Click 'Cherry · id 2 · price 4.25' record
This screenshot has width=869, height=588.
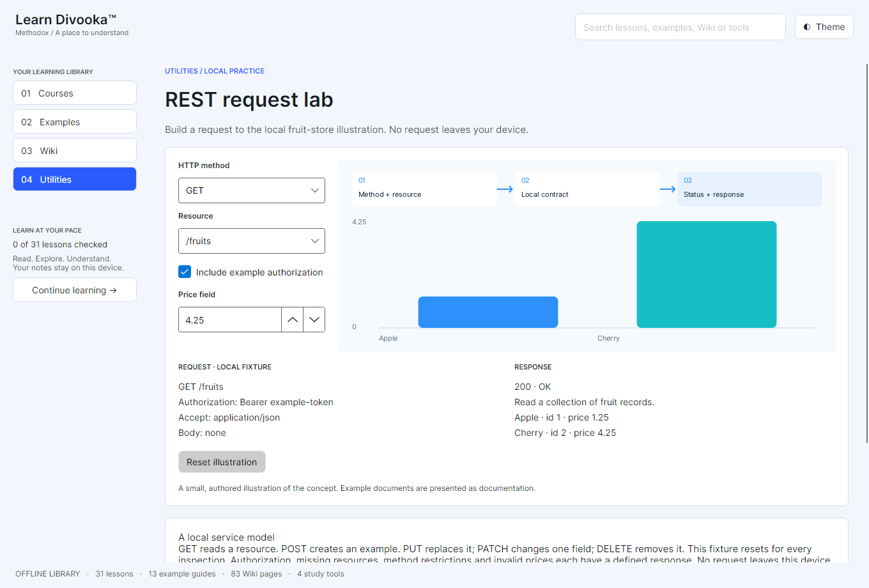click(x=565, y=433)
